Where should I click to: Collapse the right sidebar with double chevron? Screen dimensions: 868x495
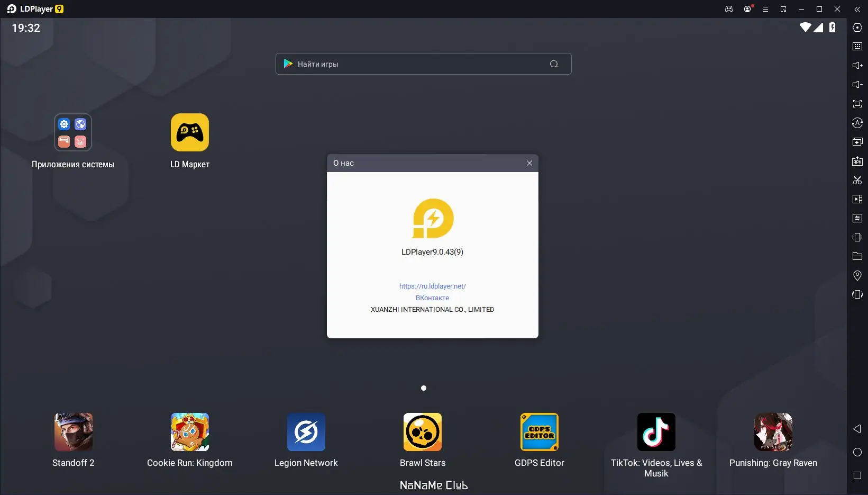pyautogui.click(x=857, y=9)
